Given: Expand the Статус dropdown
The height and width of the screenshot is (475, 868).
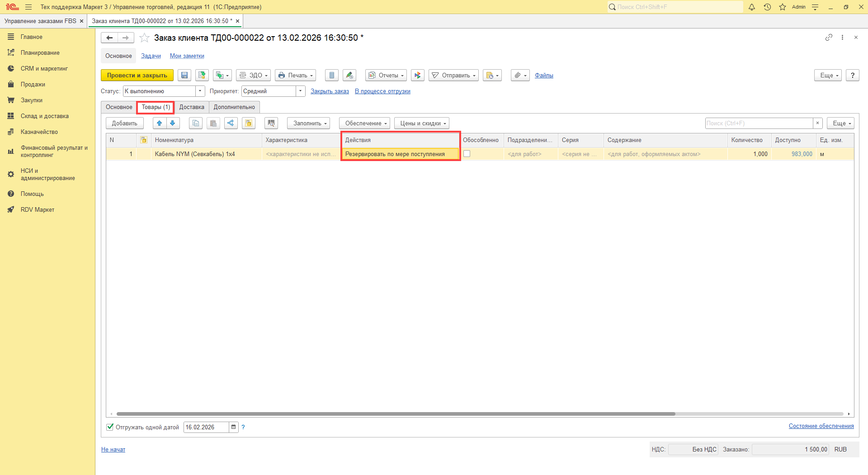Looking at the screenshot, I should (200, 91).
